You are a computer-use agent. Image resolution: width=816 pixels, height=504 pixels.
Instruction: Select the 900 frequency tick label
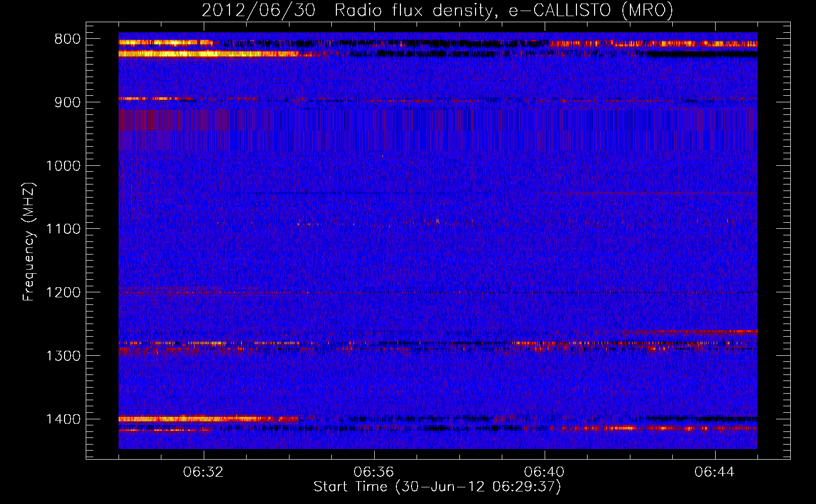pyautogui.click(x=68, y=102)
